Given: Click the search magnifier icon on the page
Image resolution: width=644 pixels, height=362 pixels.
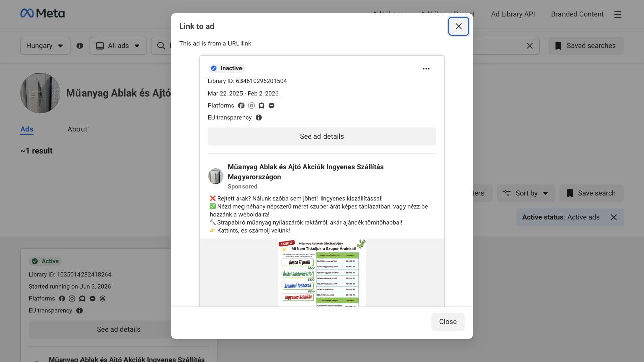Looking at the screenshot, I should pos(161,46).
